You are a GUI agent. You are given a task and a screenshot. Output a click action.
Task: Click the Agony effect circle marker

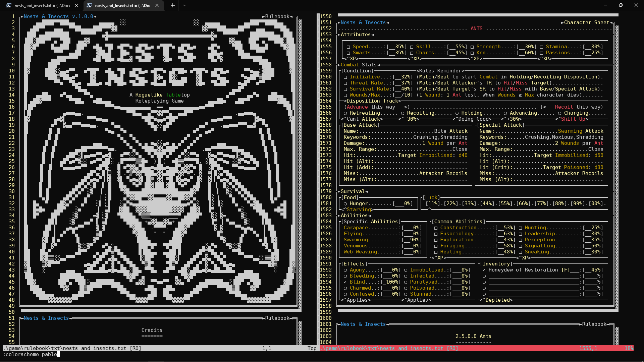(345, 270)
